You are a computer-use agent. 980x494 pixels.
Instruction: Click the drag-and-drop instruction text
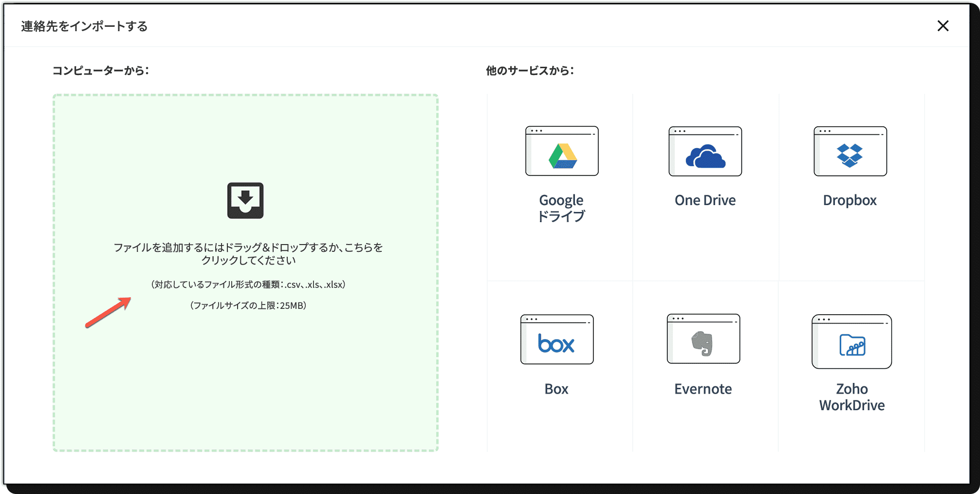pos(248,254)
